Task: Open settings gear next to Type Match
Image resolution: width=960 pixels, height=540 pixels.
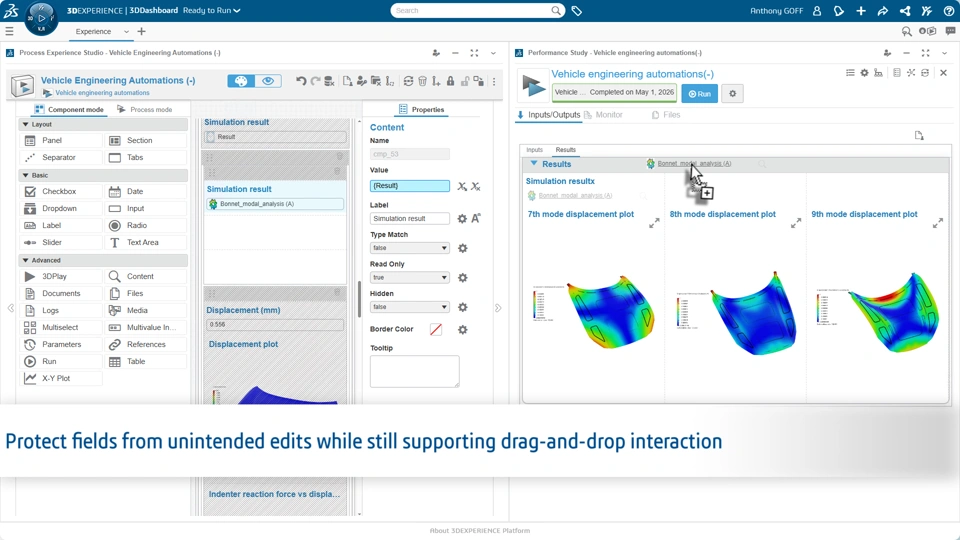Action: pyautogui.click(x=463, y=248)
